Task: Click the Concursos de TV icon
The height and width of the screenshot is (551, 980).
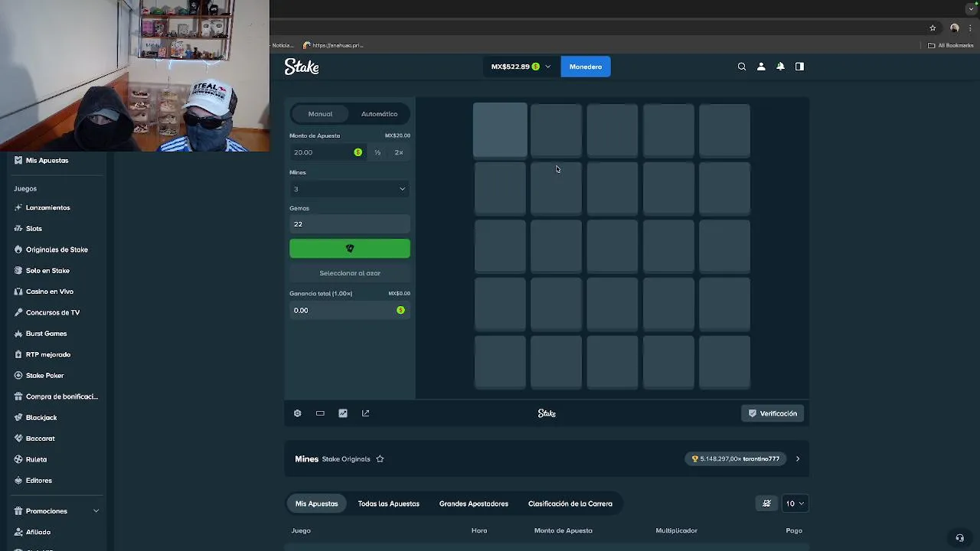Action: [x=18, y=312]
